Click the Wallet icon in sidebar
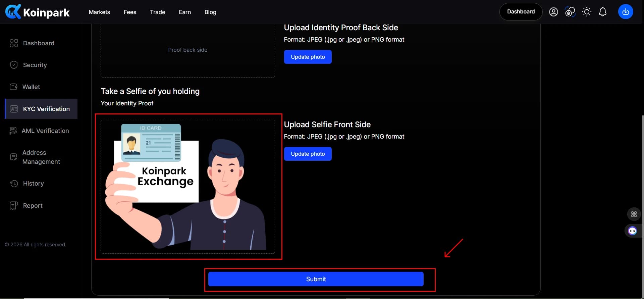This screenshot has width=644, height=299. pos(14,87)
